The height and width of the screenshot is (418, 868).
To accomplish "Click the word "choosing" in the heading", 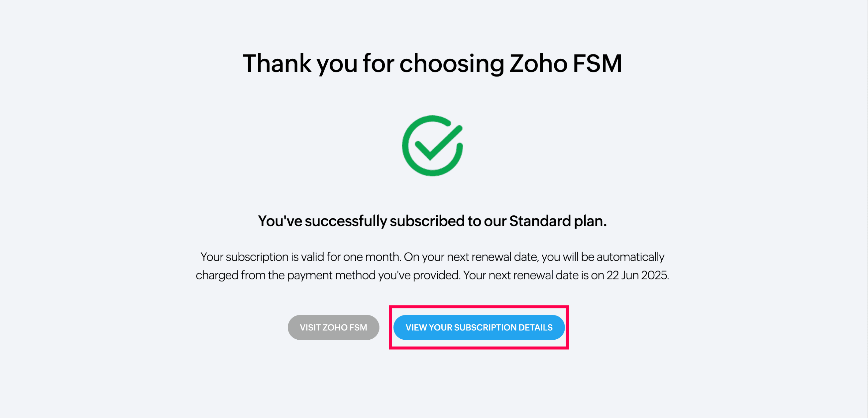I will click(x=451, y=63).
